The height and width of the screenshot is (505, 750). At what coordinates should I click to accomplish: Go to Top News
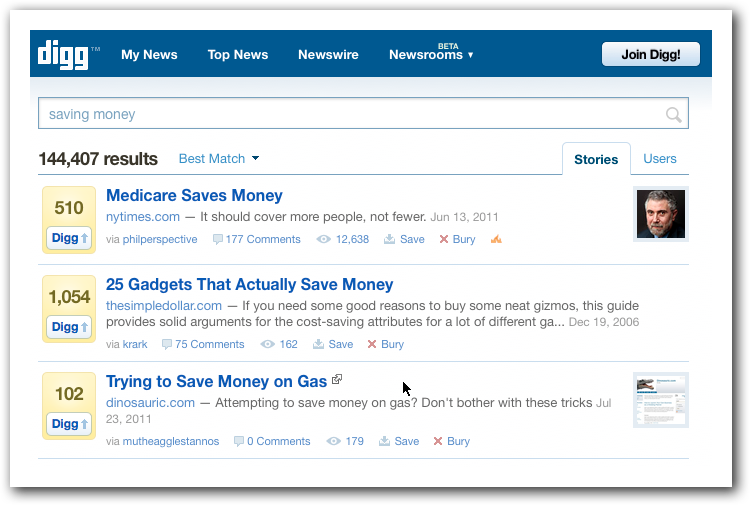[x=238, y=55]
